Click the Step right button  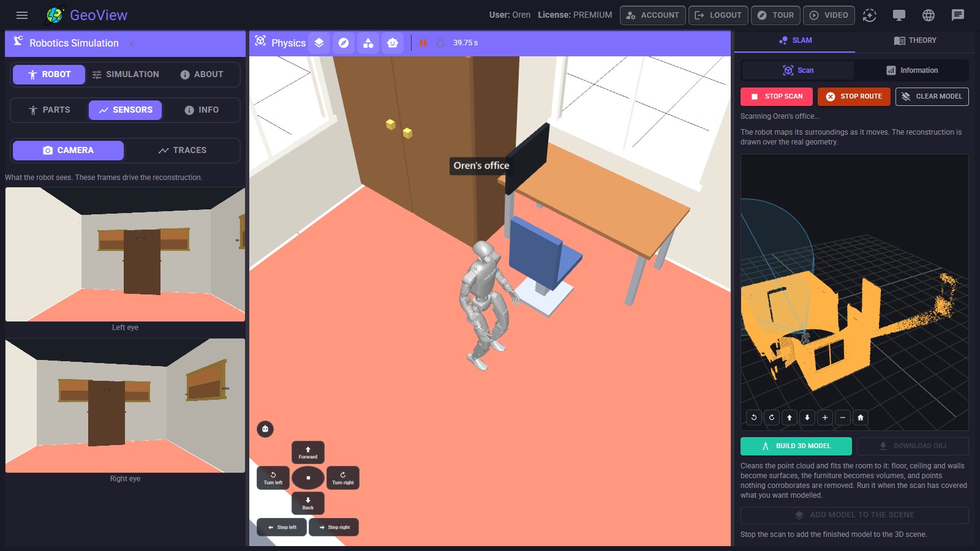(334, 527)
